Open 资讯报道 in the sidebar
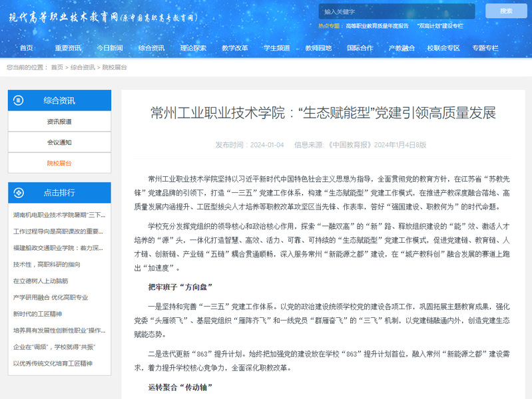Viewport: 532px width, 399px height. (59, 122)
